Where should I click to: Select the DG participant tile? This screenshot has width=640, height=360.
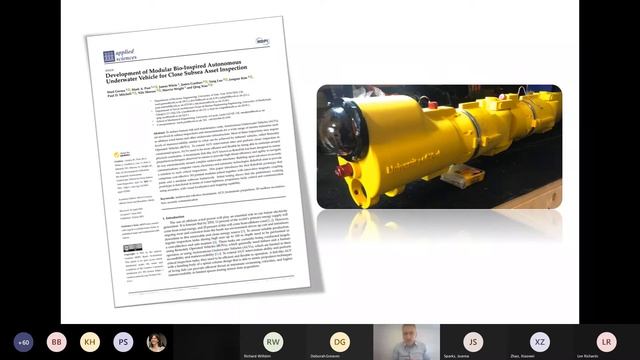(x=340, y=342)
